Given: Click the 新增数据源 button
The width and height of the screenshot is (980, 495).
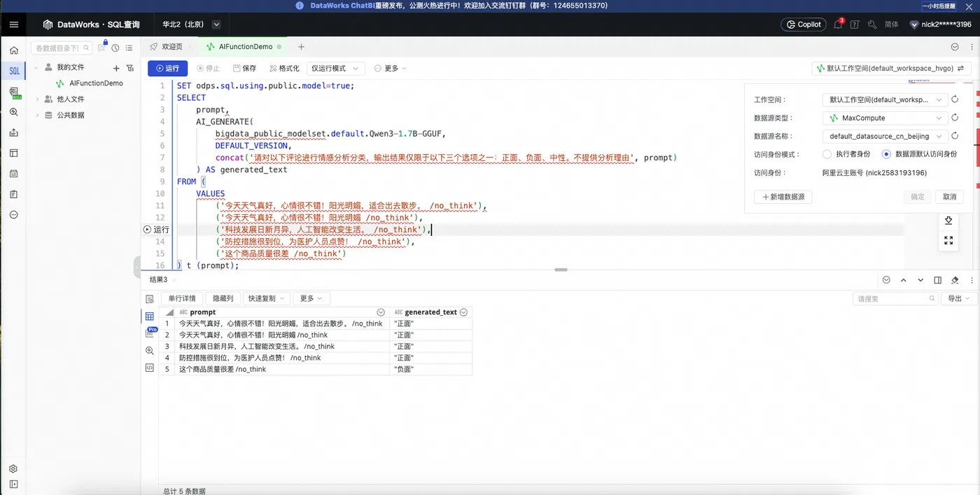Looking at the screenshot, I should 783,197.
